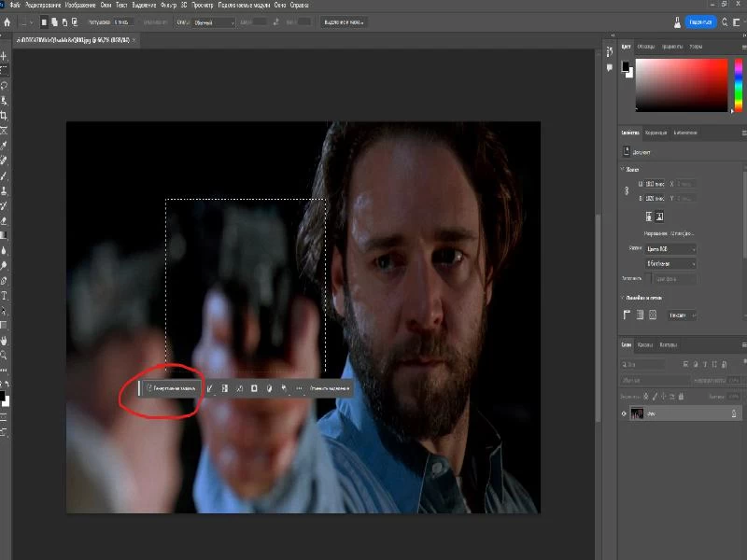Image resolution: width=747 pixels, height=560 pixels.
Task: Select the Crop tool
Action: tap(4, 116)
